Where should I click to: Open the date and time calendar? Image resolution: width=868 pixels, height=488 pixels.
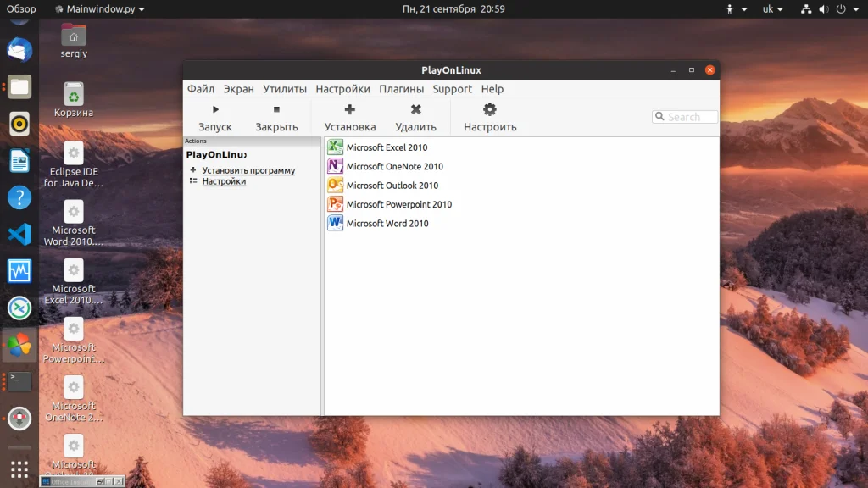[453, 8]
